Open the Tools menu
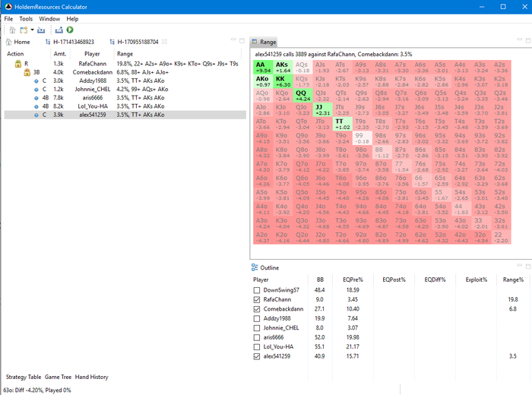The image size is (532, 395). pyautogui.click(x=26, y=19)
